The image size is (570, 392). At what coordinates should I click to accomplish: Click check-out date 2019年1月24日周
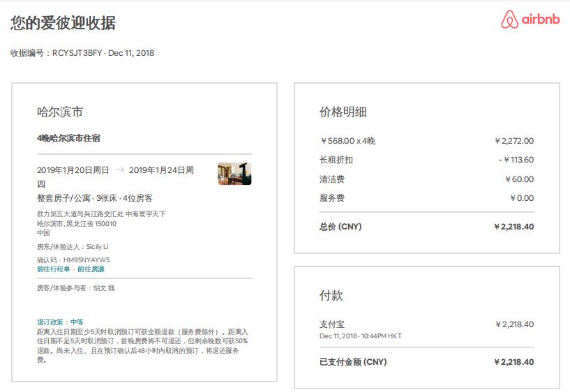click(161, 170)
